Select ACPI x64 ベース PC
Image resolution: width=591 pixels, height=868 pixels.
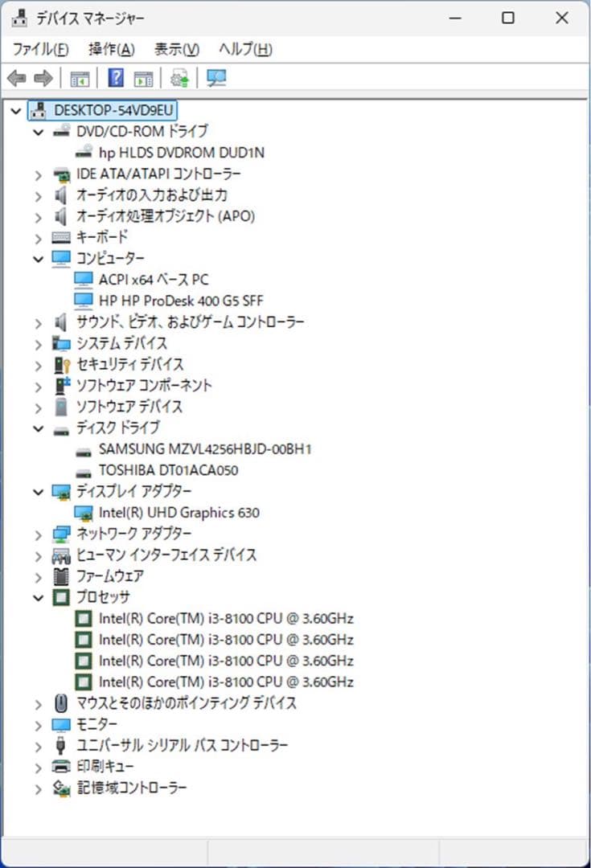click(x=154, y=280)
